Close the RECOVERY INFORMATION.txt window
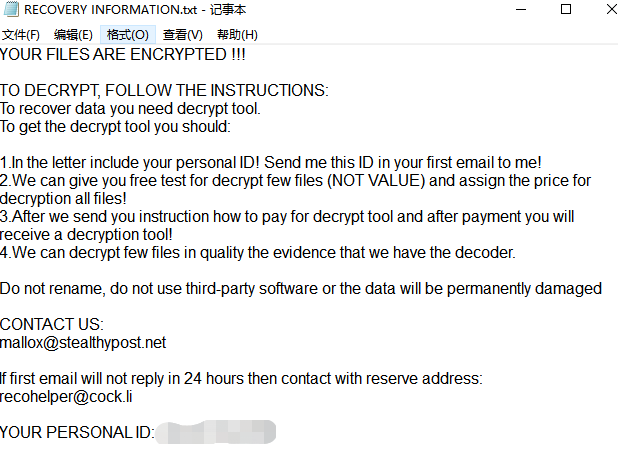This screenshot has height=453, width=618. (601, 10)
